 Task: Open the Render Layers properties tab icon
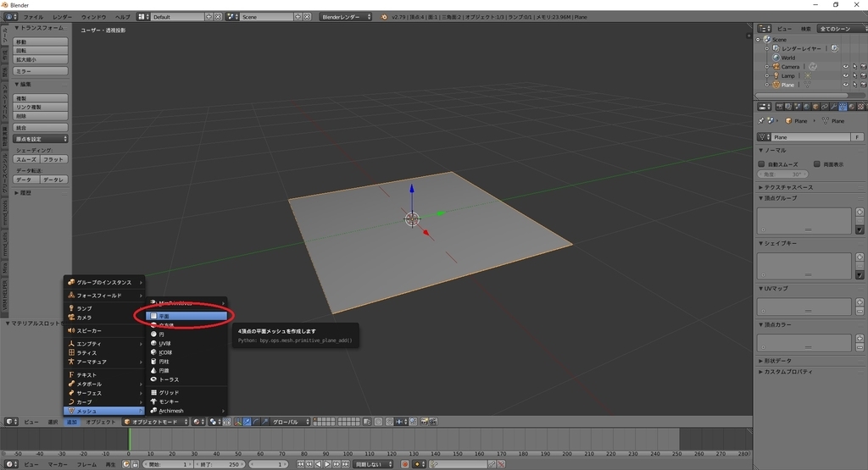788,107
